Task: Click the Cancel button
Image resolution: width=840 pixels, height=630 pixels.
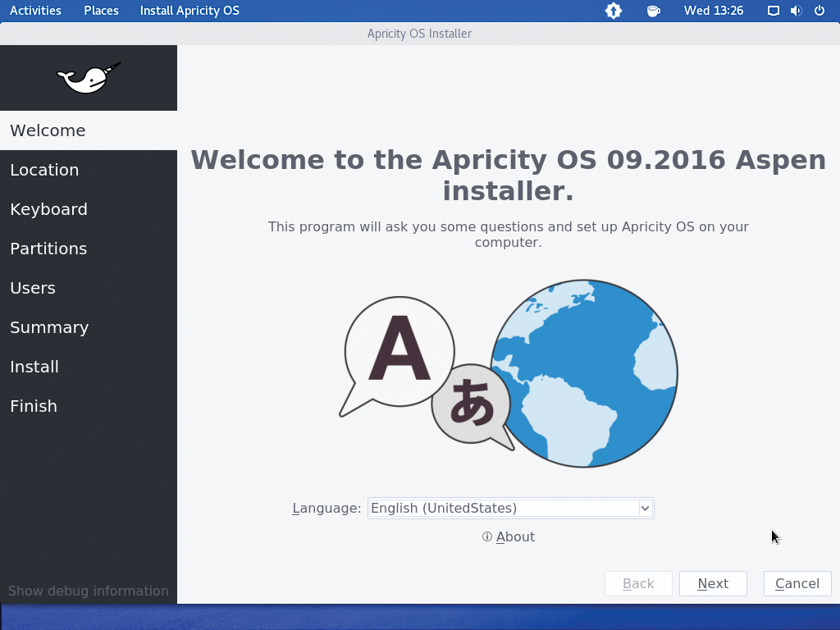Action: pyautogui.click(x=797, y=583)
